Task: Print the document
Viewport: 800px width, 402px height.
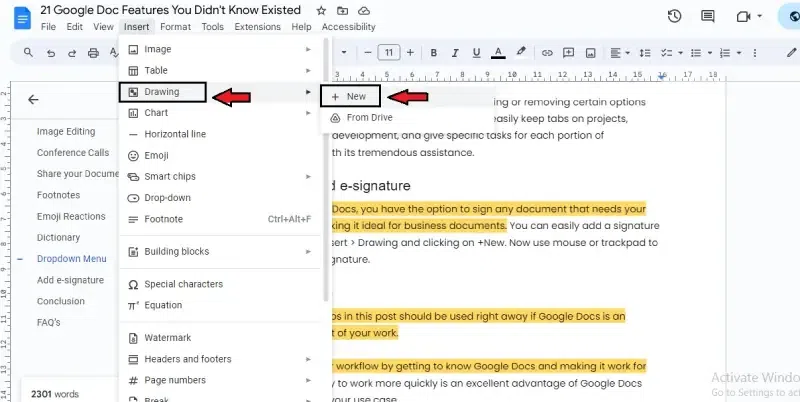Action: (93, 53)
